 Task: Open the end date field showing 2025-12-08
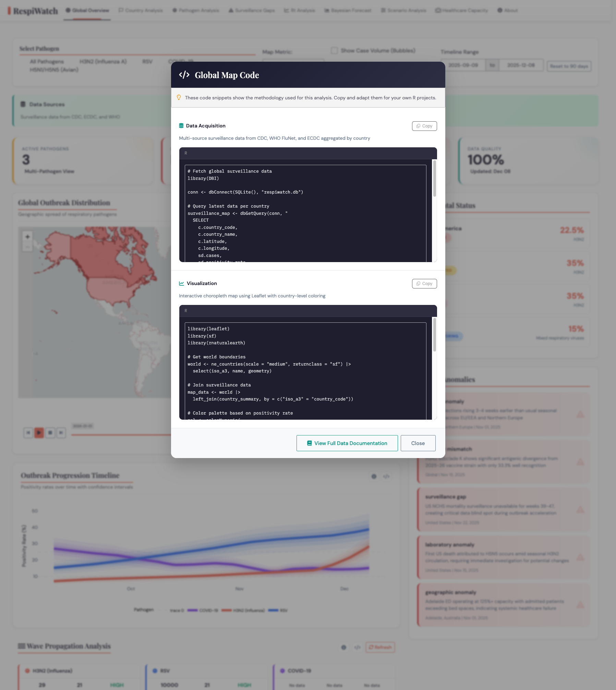pos(520,65)
